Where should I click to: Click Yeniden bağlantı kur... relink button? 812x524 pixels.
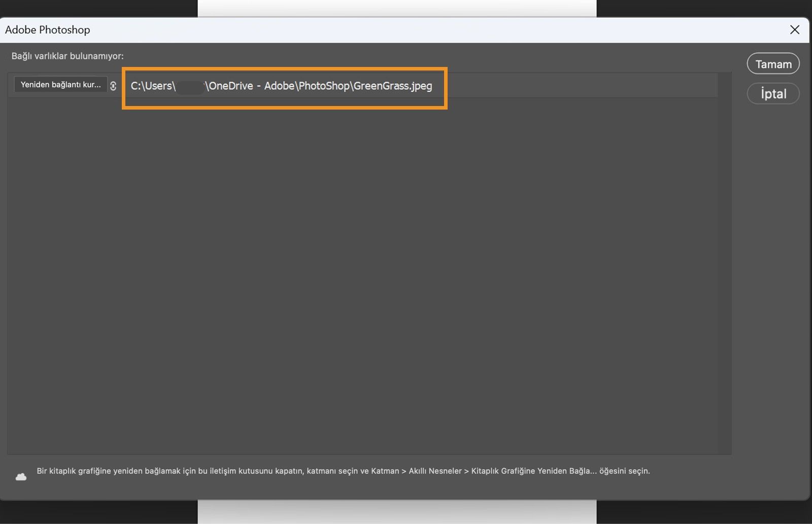pyautogui.click(x=61, y=85)
